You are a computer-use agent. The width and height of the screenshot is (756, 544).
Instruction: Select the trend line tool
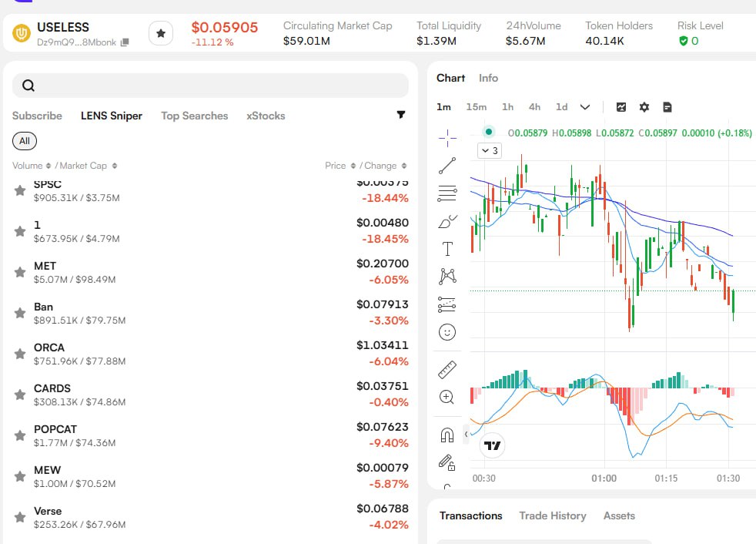(x=447, y=166)
